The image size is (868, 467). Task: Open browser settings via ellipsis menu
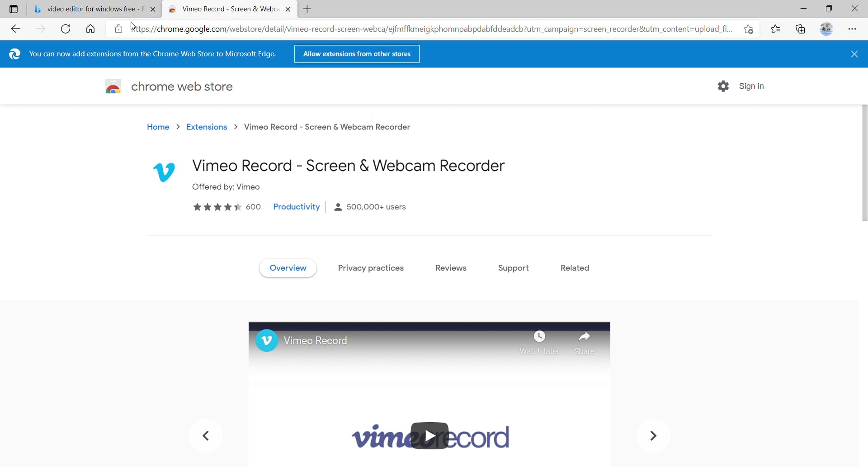[x=853, y=29]
